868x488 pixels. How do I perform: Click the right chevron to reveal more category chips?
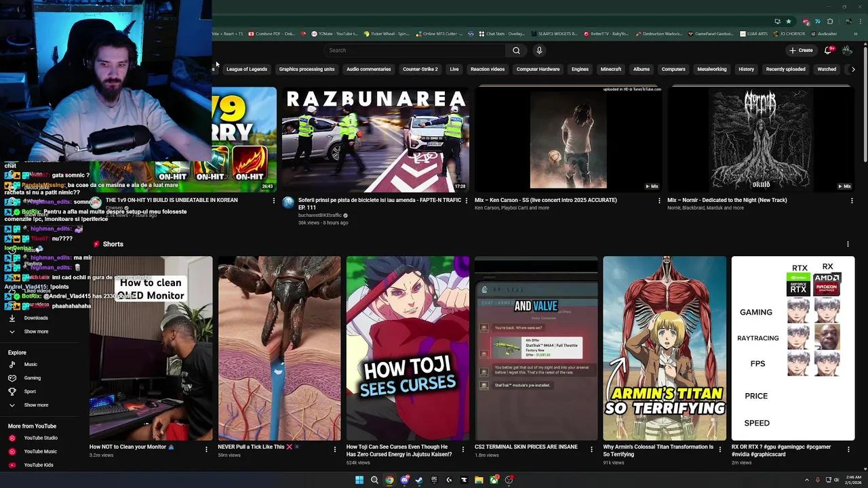[854, 68]
